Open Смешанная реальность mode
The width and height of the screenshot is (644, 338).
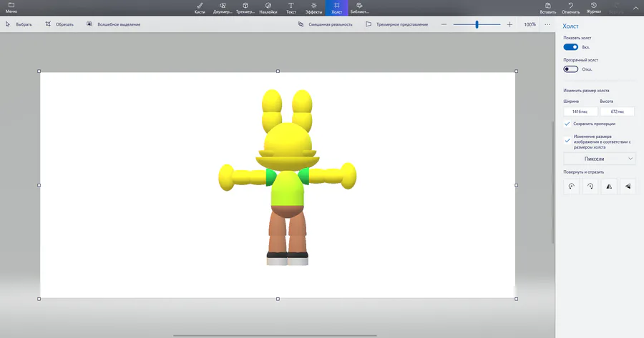click(x=326, y=24)
